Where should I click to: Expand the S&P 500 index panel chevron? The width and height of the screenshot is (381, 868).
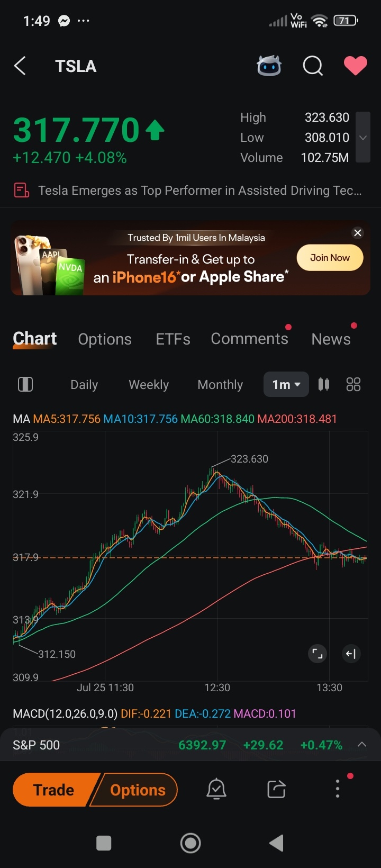(x=362, y=745)
